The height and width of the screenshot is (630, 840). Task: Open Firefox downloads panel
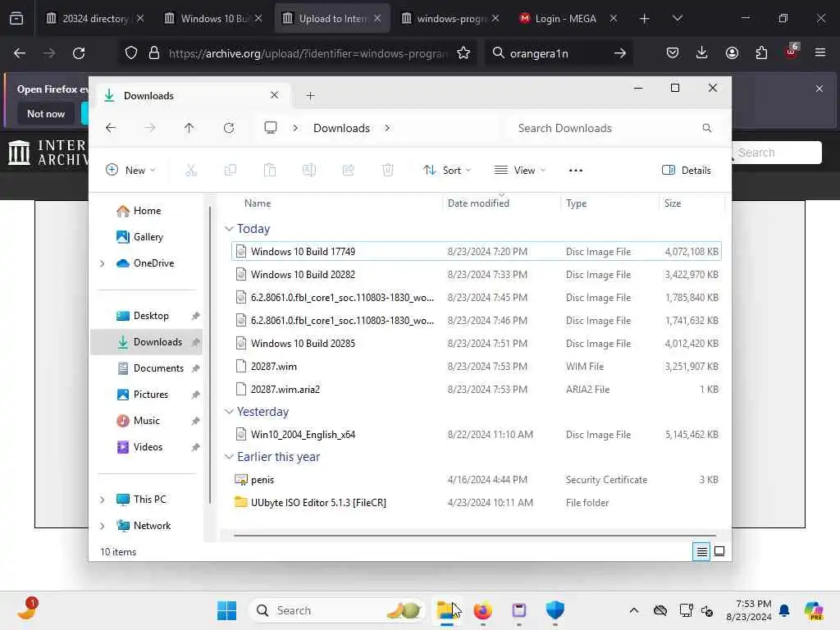coord(702,52)
